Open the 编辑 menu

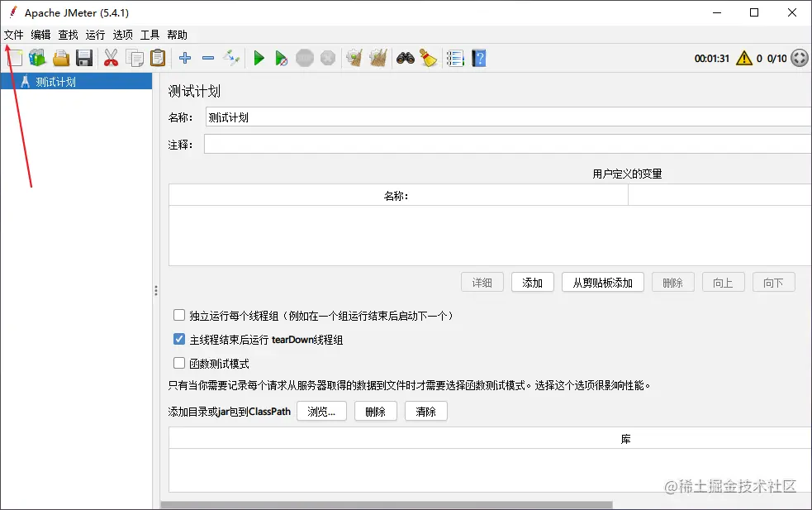(41, 35)
